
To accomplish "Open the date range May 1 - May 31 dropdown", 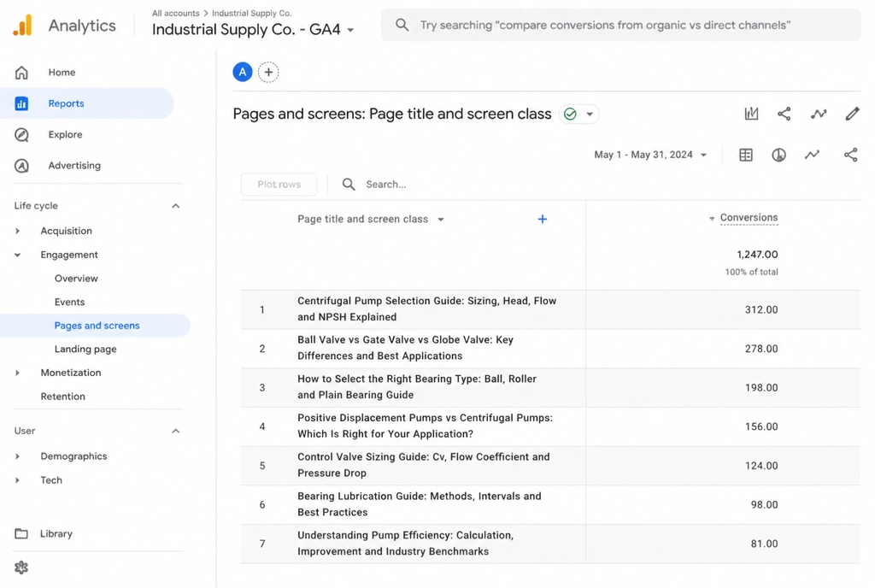I will (x=650, y=155).
